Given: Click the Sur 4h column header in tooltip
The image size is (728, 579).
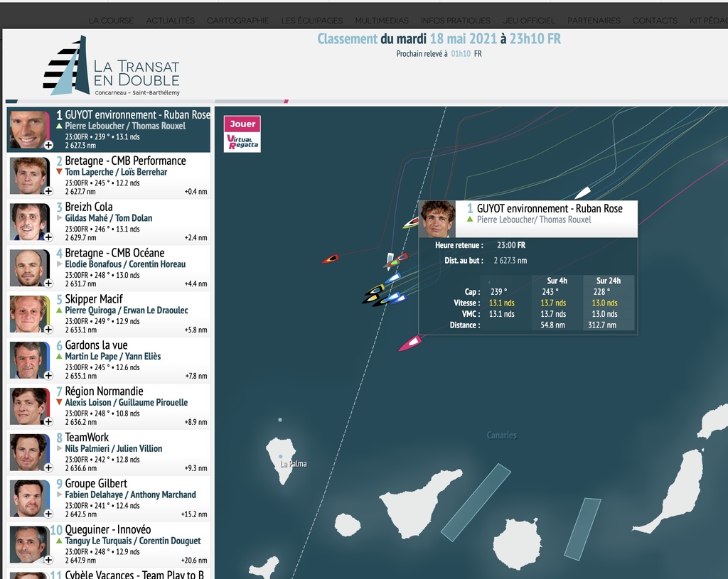Looking at the screenshot, I should click(557, 281).
